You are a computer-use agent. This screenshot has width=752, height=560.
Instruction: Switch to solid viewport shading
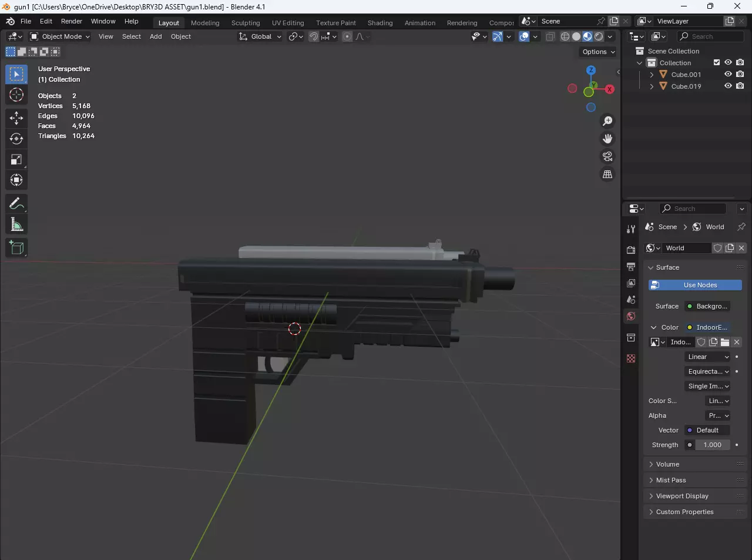(576, 36)
